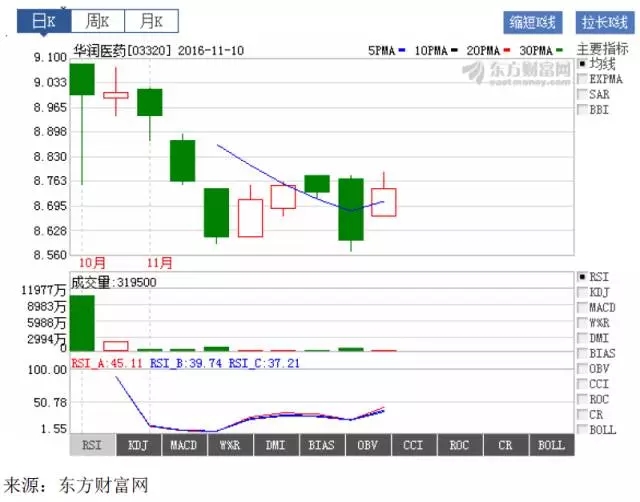This screenshot has height=502, width=640.
Task: Enable the EXPMA main indicator checkbox
Action: point(582,79)
